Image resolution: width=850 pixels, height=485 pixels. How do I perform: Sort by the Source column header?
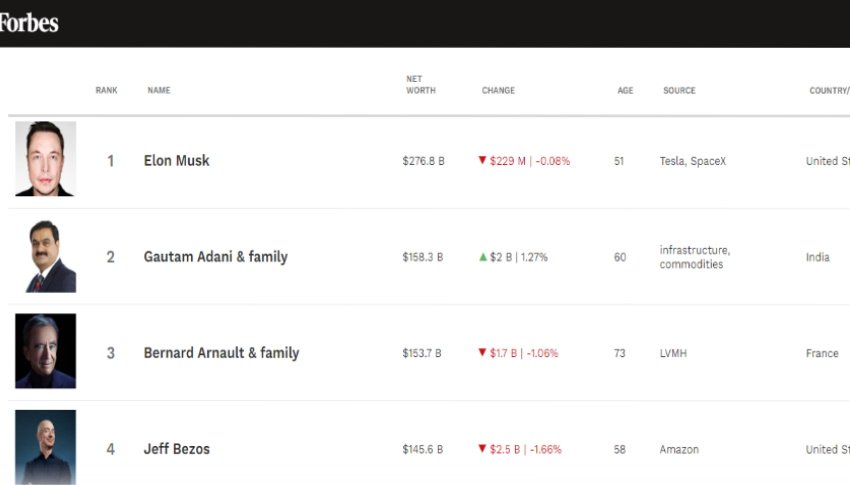click(679, 90)
